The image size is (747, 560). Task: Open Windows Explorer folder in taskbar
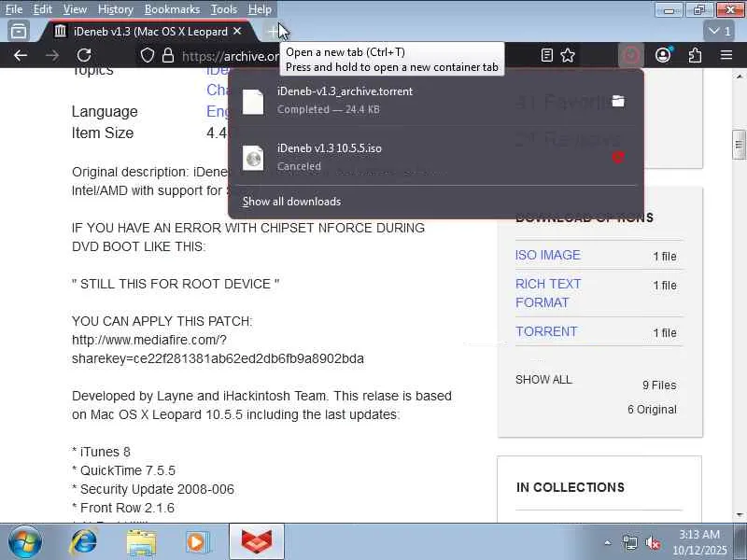click(141, 542)
